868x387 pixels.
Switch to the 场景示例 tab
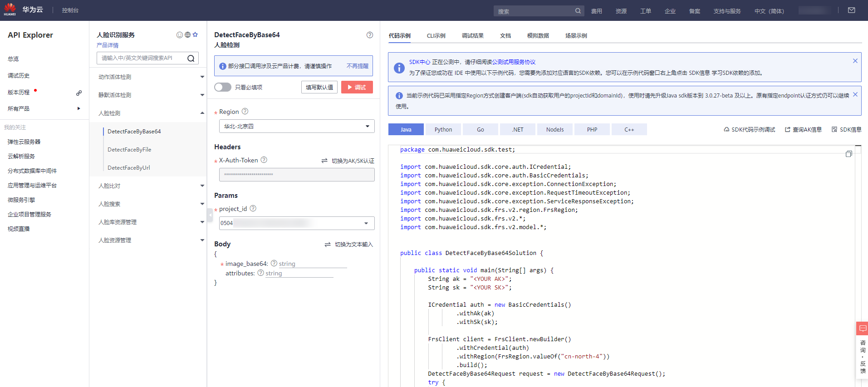tap(576, 35)
